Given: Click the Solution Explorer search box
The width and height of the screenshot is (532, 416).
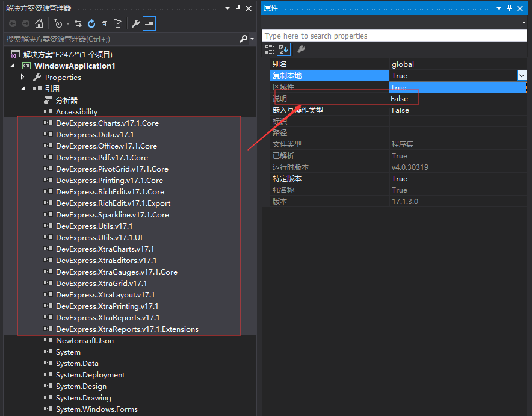Looking at the screenshot, I should tap(122, 39).
